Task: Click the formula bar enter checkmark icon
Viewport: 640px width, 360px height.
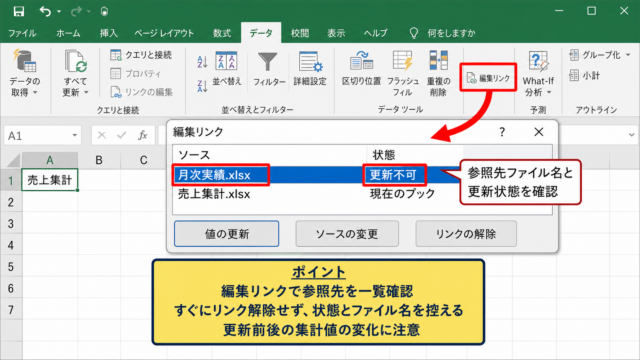Action: [x=122, y=136]
